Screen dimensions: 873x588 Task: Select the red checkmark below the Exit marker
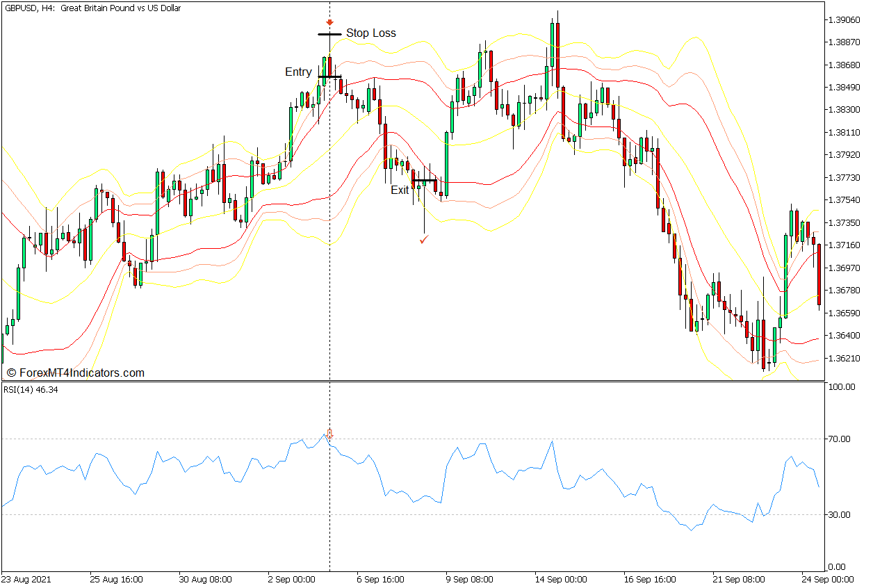[x=425, y=240]
